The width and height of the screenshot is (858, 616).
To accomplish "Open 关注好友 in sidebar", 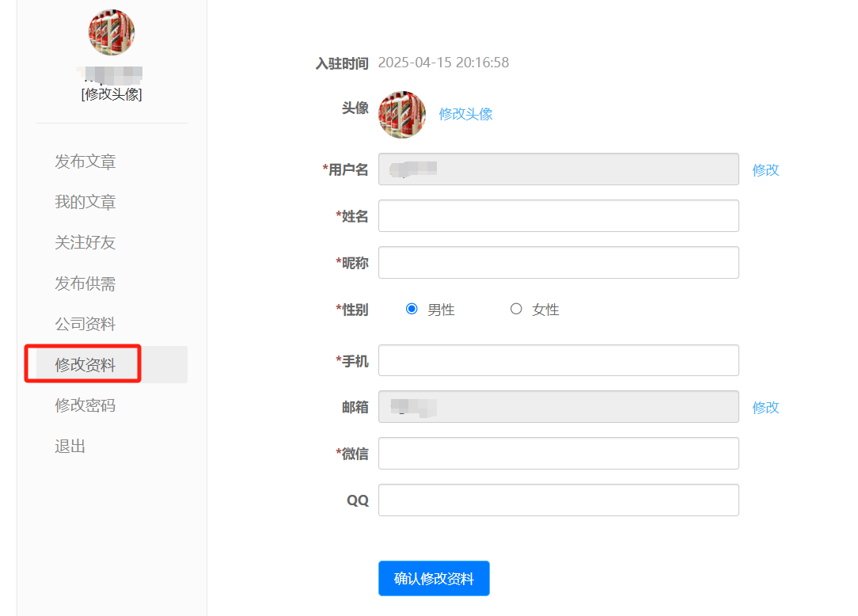I will (x=85, y=243).
